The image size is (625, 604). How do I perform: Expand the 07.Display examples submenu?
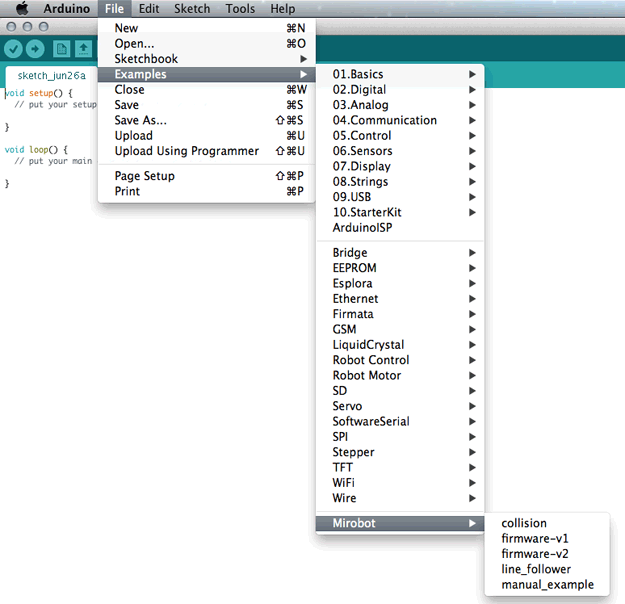[x=400, y=166]
